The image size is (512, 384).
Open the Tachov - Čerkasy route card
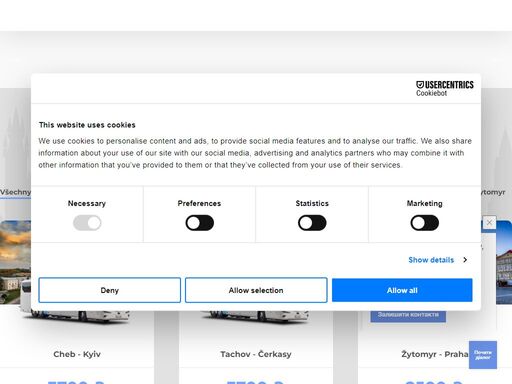pos(256,354)
